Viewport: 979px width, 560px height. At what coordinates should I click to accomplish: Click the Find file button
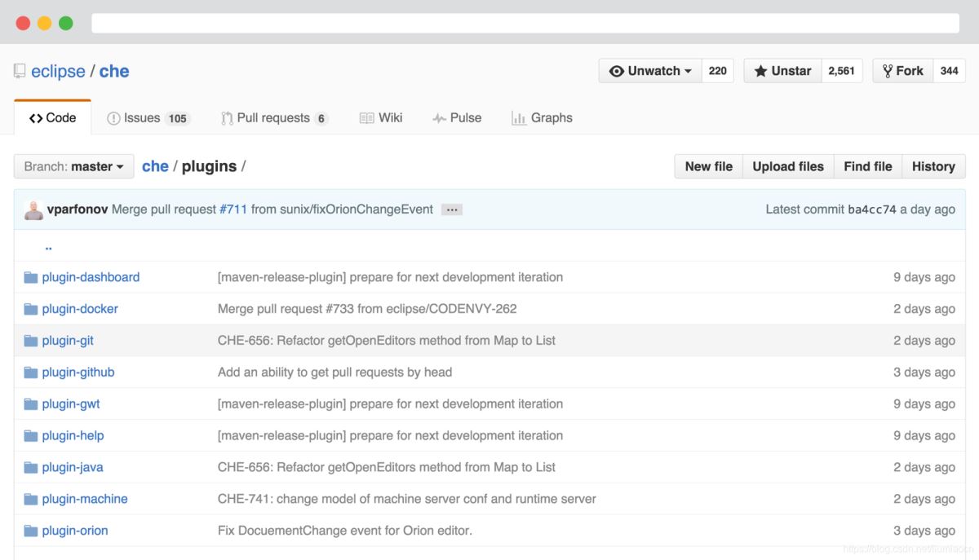867,166
